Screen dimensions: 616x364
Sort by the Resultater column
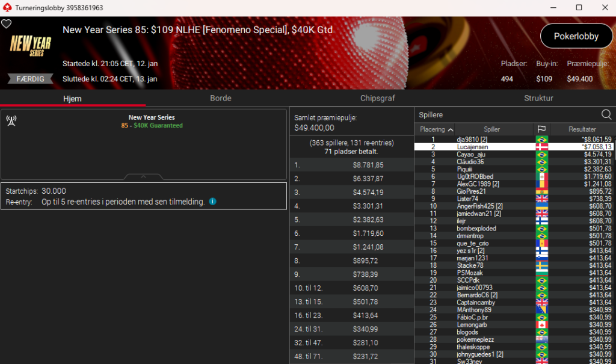(582, 129)
